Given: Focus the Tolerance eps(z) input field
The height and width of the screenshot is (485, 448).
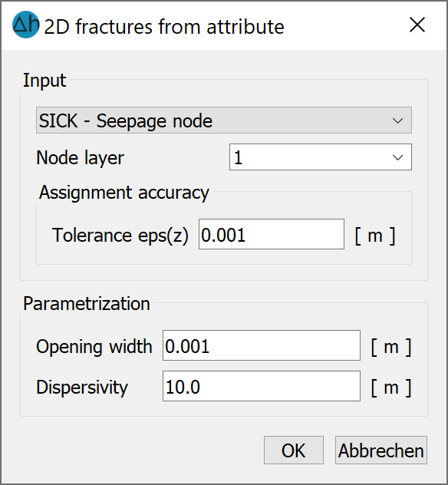Looking at the screenshot, I should click(271, 234).
